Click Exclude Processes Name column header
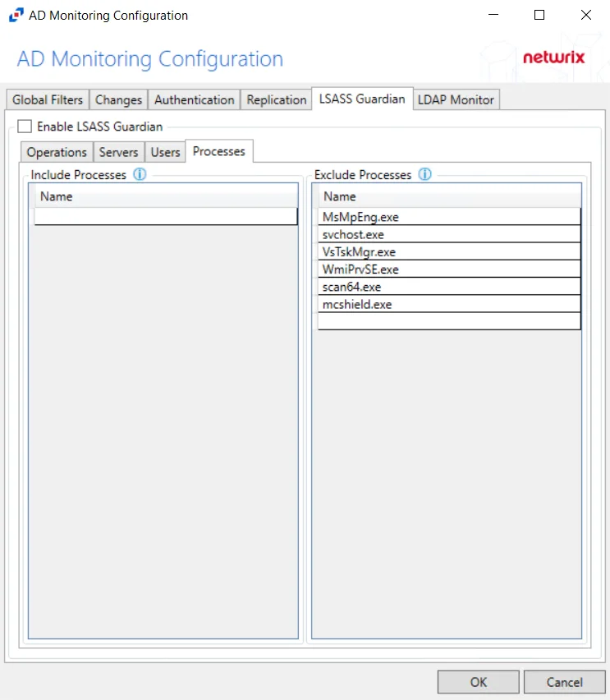 tap(449, 196)
